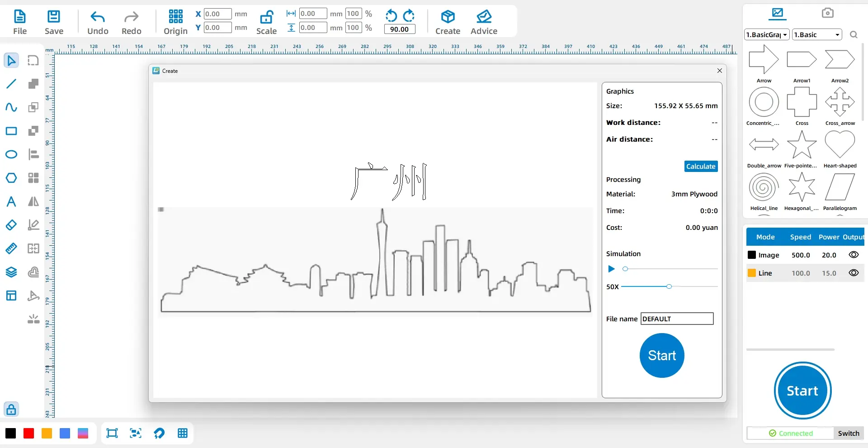Viewport: 868px width, 448px height.
Task: Play the simulation
Action: [611, 269]
